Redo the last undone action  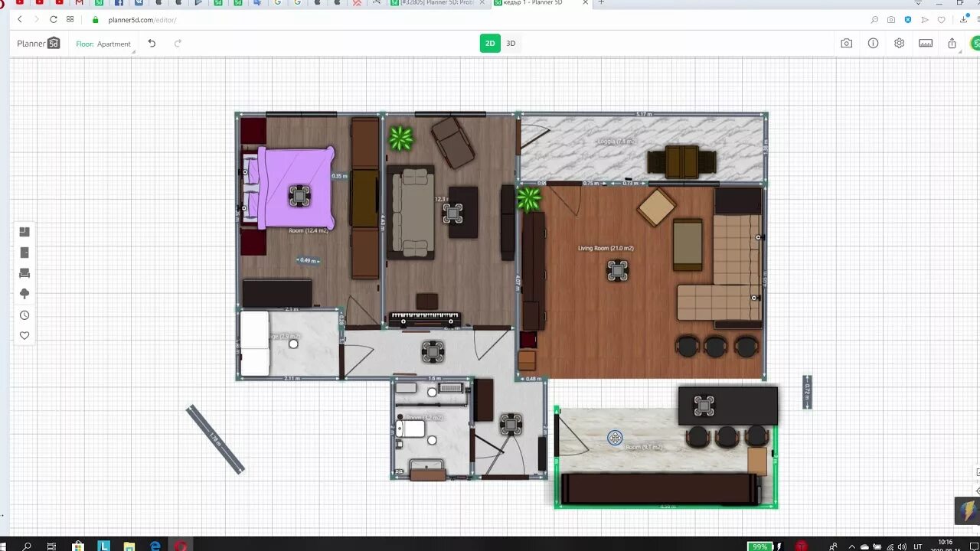coord(178,44)
